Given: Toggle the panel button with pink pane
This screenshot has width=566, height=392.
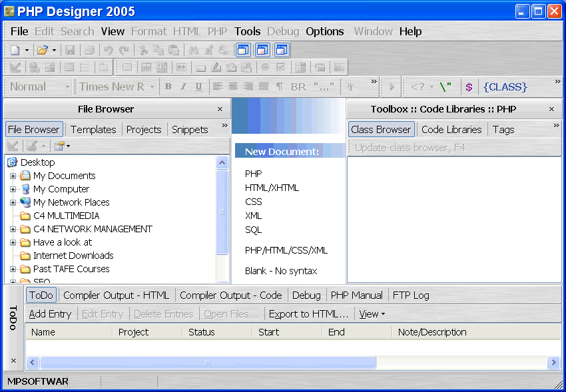Looking at the screenshot, I should coord(262,50).
